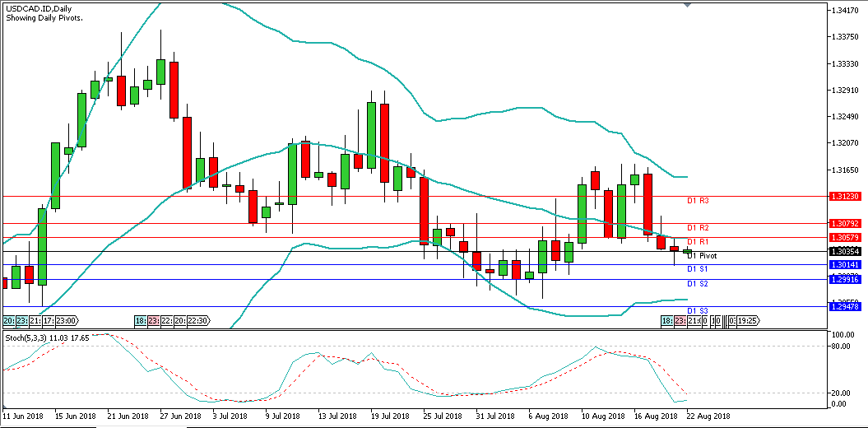Click the 19:25 event marker flag
This screenshot has height=428, width=868.
748,320
